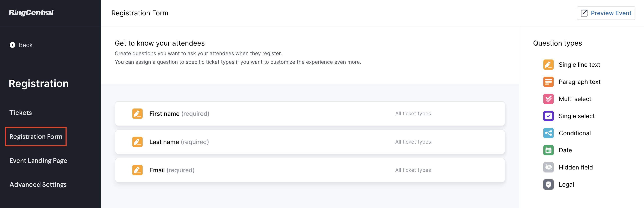The height and width of the screenshot is (208, 644).
Task: Pick the Single select purple checkbox icon
Action: pos(548,116)
